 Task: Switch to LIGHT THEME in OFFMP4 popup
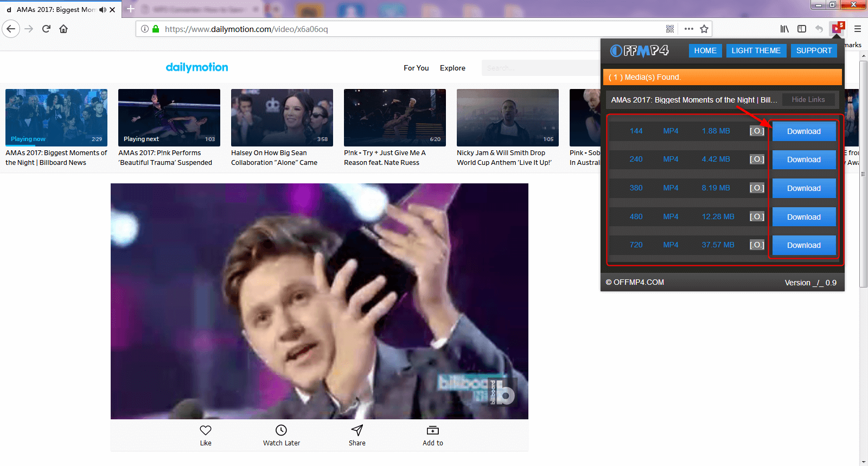[756, 50]
